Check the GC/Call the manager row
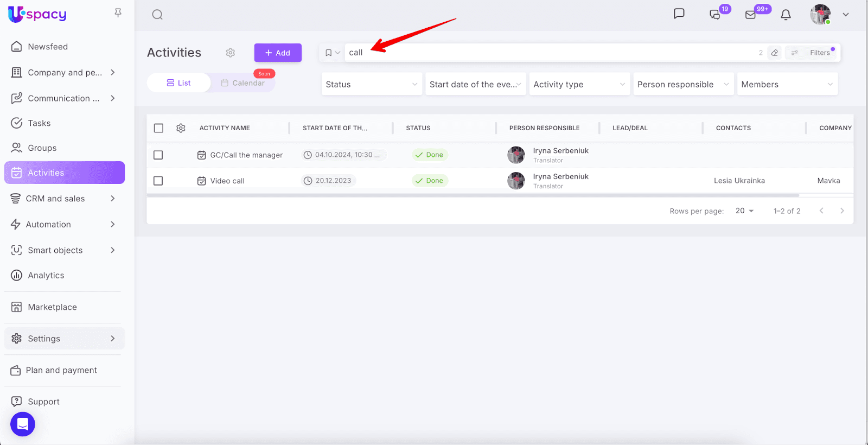Viewport: 868px width, 445px height. click(x=158, y=155)
